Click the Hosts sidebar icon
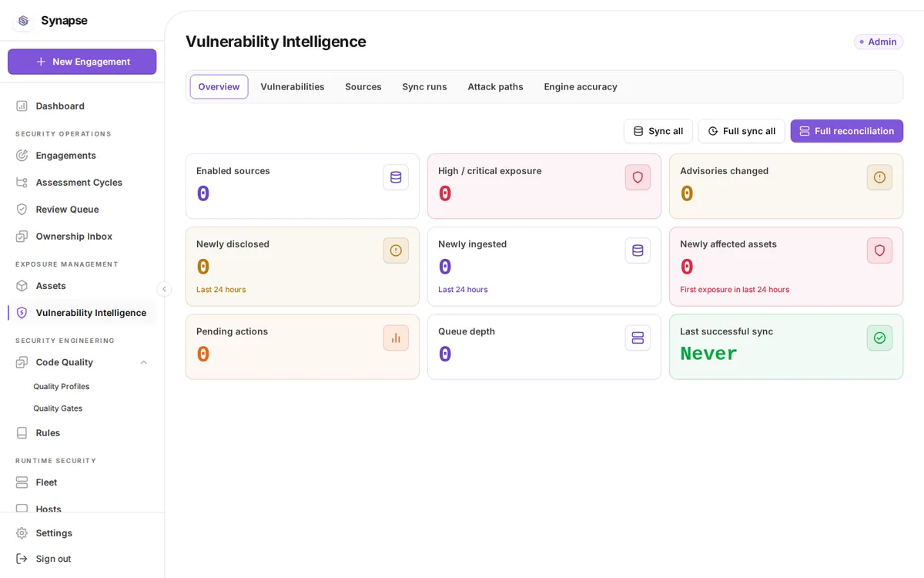The width and height of the screenshot is (924, 578). tap(22, 508)
